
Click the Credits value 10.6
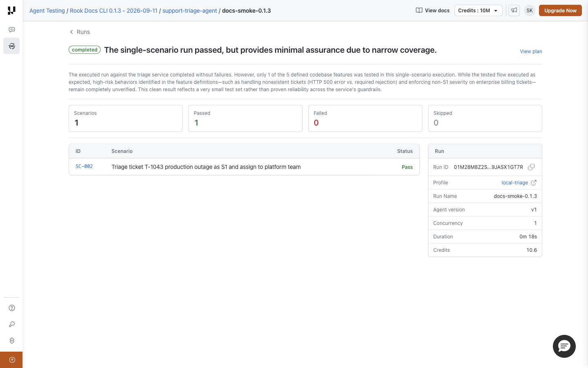[x=532, y=250]
